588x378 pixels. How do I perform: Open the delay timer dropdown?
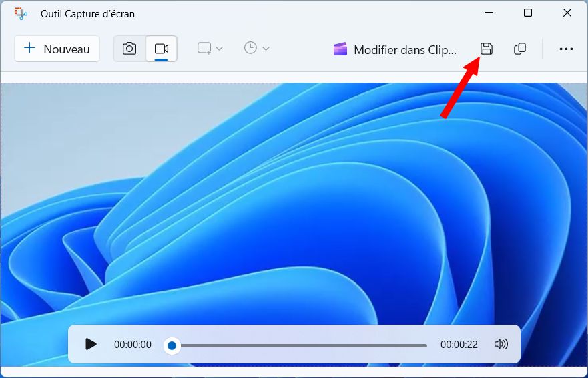point(256,49)
